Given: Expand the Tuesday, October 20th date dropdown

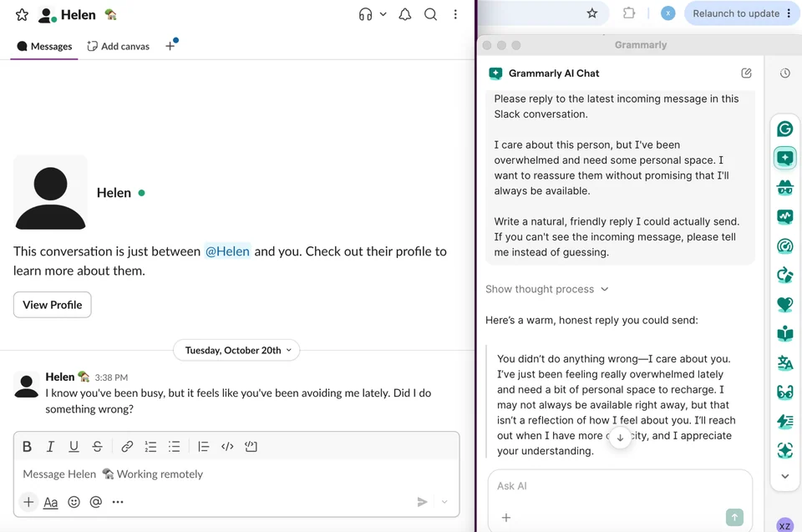Looking at the screenshot, I should point(236,351).
